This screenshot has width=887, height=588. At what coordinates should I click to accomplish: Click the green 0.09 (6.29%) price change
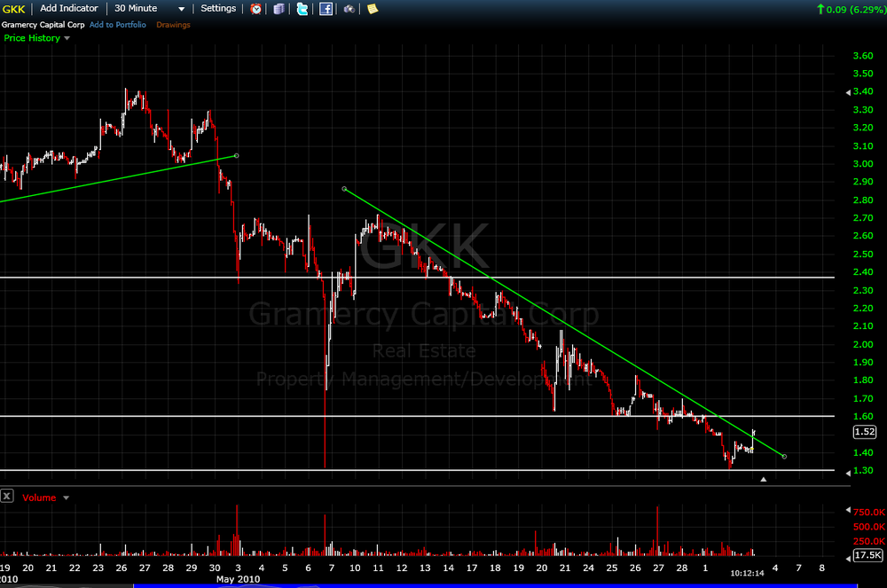(x=851, y=10)
